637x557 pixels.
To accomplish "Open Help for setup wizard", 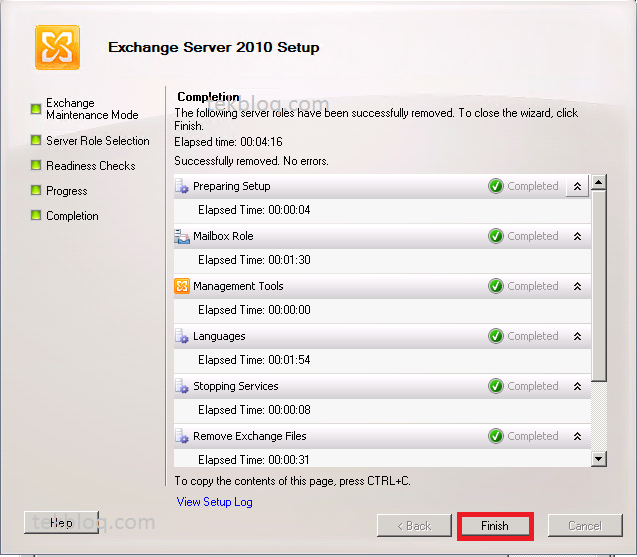I will (61, 522).
